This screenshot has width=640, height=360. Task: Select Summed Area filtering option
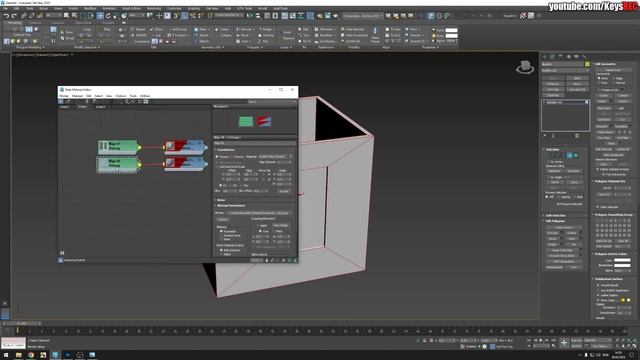[x=222, y=236]
